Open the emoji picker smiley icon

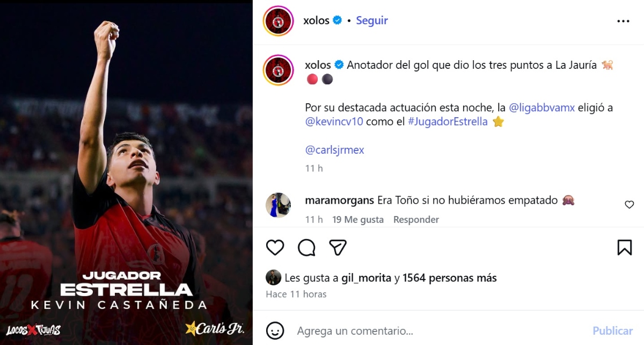point(275,330)
